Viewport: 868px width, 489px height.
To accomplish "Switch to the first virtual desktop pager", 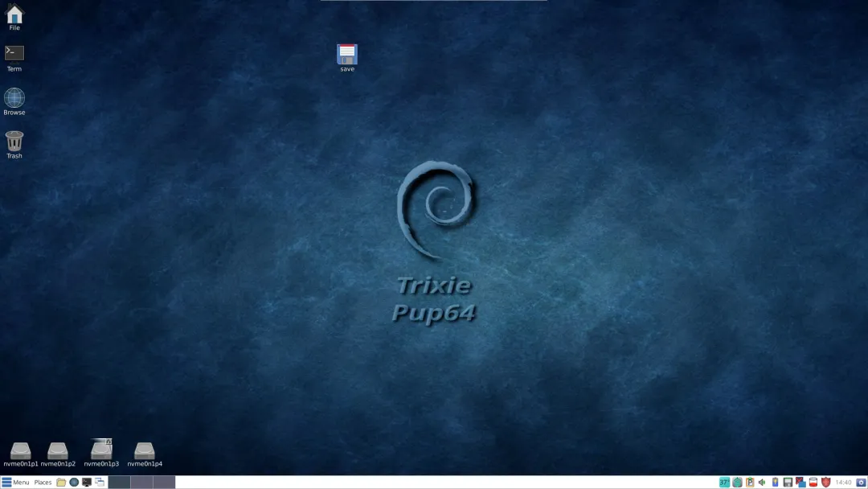I will tap(119, 483).
